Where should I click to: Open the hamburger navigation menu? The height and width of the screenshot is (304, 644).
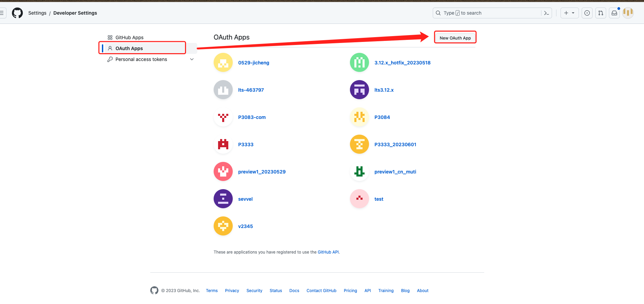coord(2,13)
